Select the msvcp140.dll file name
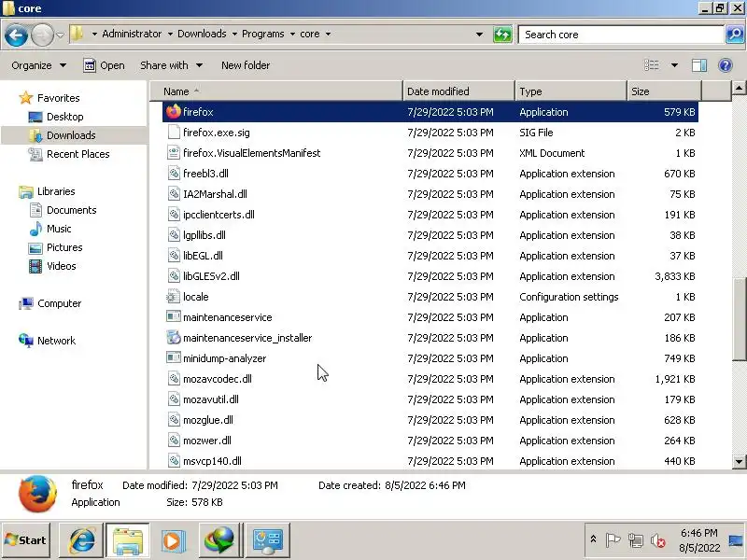 click(213, 461)
